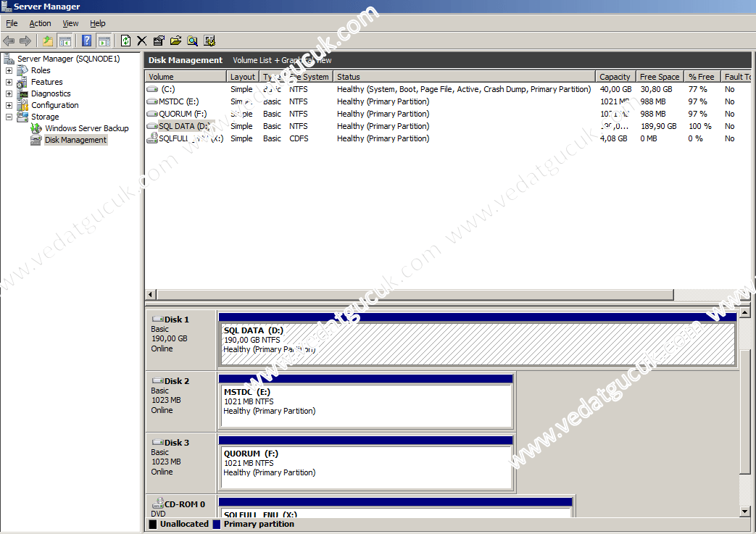Open the View menu
The height and width of the screenshot is (534, 756).
[70, 23]
